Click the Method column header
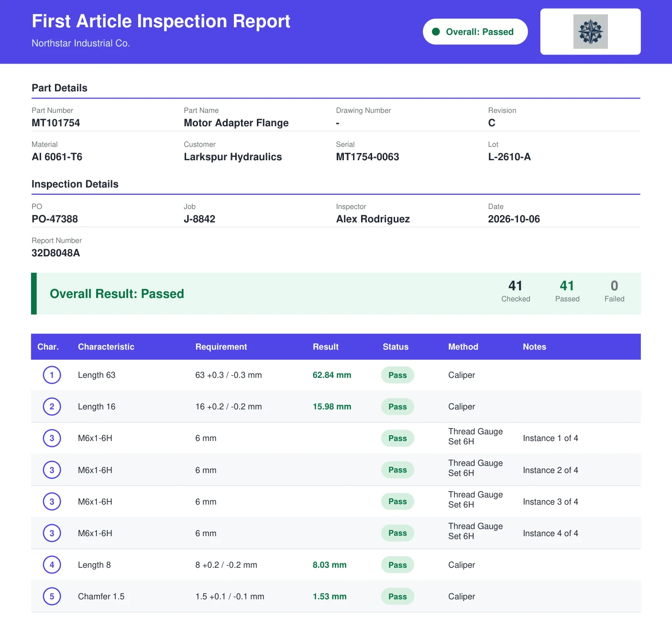The image size is (672, 617). [x=463, y=347]
